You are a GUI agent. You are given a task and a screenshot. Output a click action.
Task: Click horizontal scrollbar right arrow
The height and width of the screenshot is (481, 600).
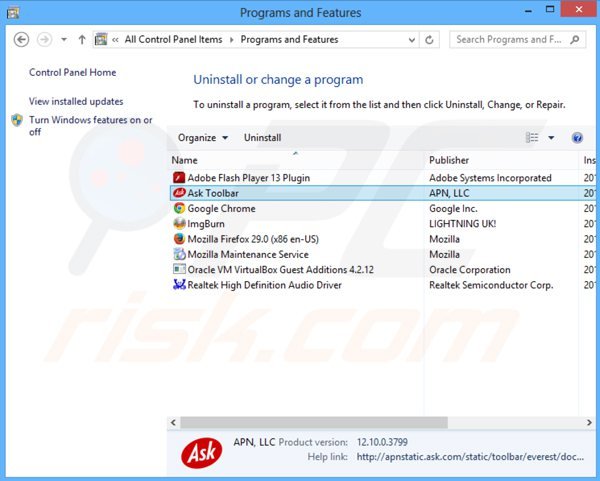(x=589, y=422)
